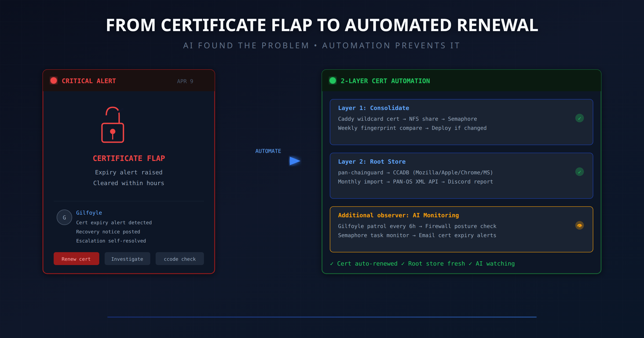644x338 pixels.
Task: Select the 'Expiry alert raised' line
Action: pos(129,172)
